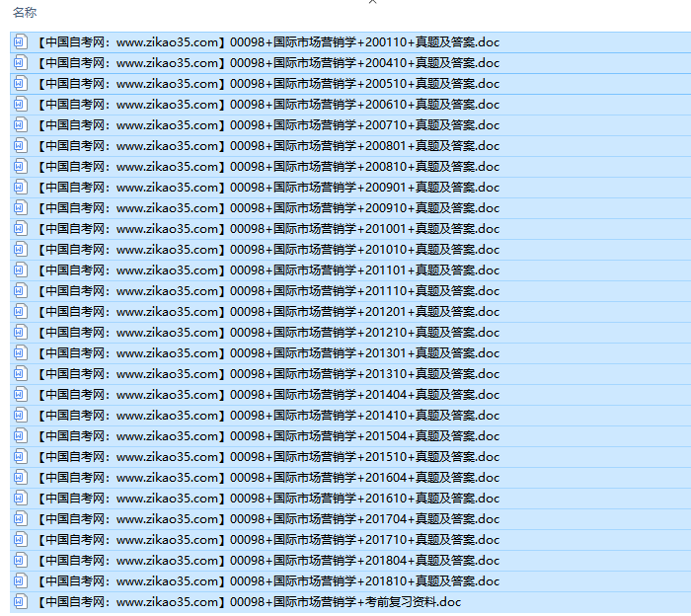691x616 pixels.
Task: Click doc icon of 201001 真题及答案 file
Action: [x=21, y=228]
